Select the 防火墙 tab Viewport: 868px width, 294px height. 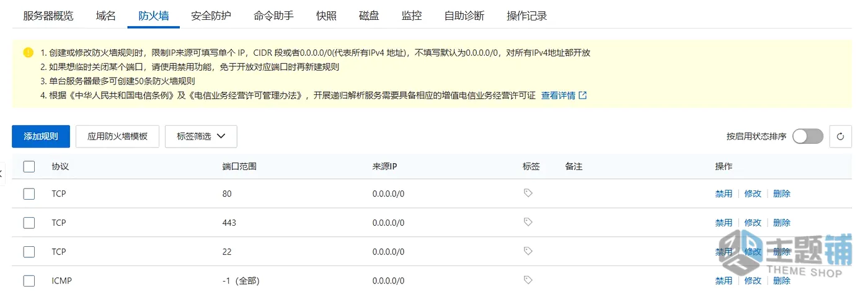click(154, 16)
